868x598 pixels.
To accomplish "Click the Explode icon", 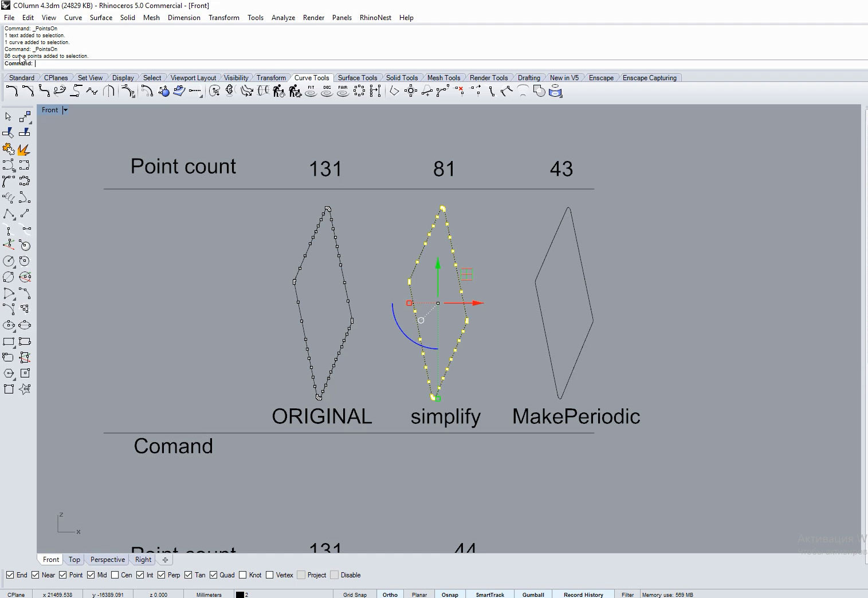I will tap(24, 149).
